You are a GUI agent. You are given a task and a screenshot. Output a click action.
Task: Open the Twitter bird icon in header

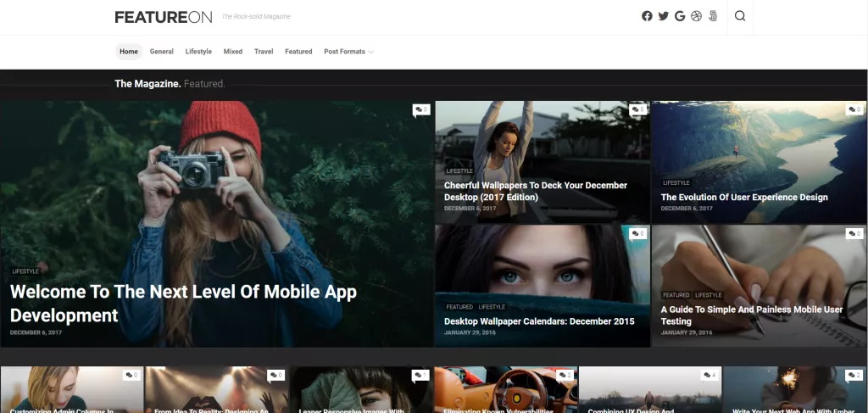(663, 16)
